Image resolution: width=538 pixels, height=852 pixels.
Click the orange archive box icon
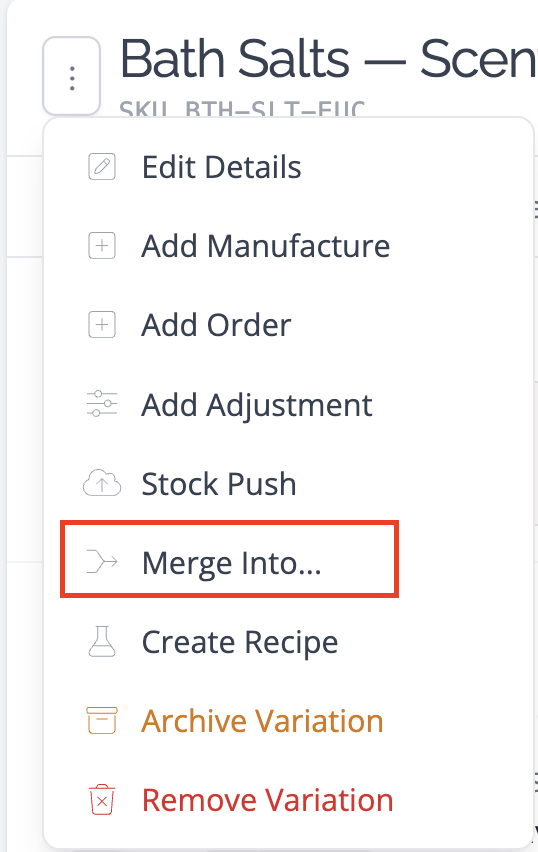point(102,721)
